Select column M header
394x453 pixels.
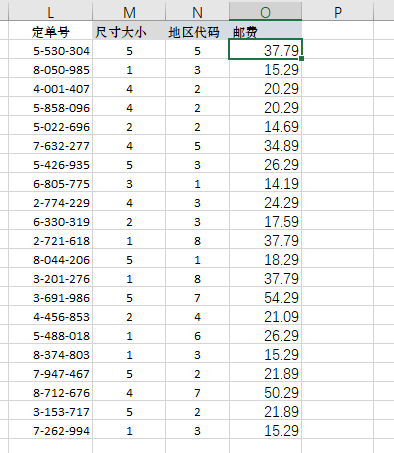(x=129, y=12)
